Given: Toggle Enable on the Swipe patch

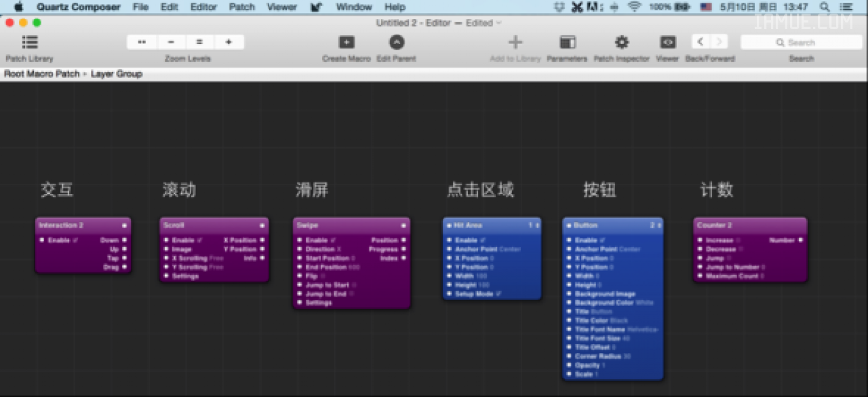Looking at the screenshot, I should [x=333, y=240].
